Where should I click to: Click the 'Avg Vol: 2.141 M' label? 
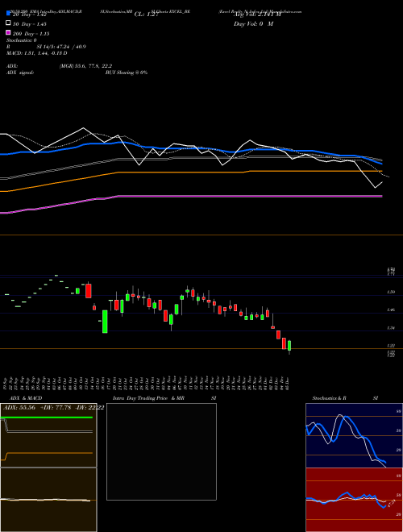pos(257,15)
